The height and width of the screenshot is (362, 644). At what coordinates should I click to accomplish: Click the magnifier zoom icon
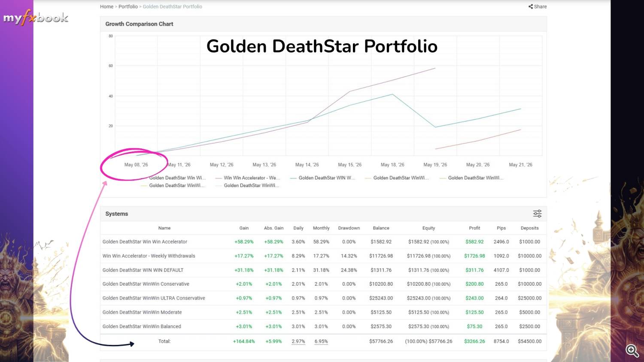[632, 350]
